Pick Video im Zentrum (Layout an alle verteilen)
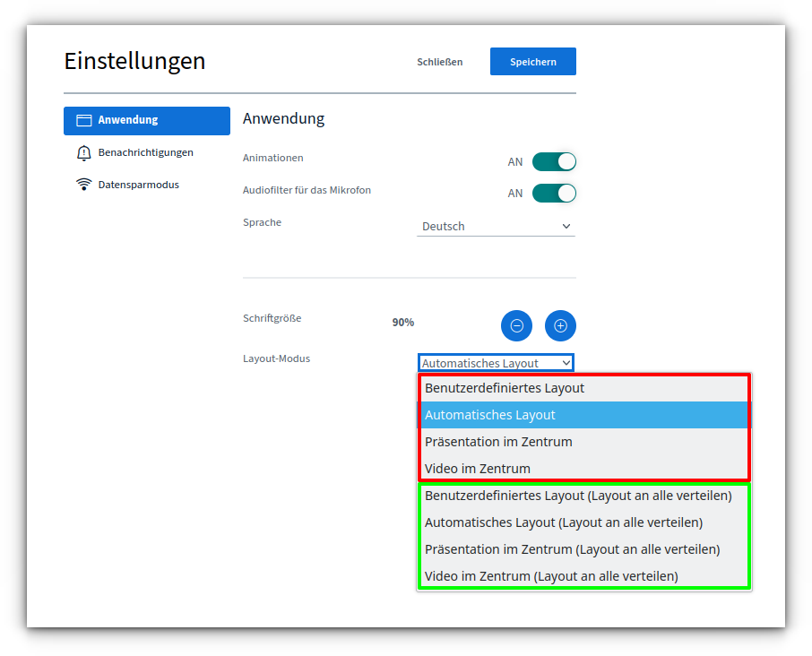812x656 pixels. [551, 576]
